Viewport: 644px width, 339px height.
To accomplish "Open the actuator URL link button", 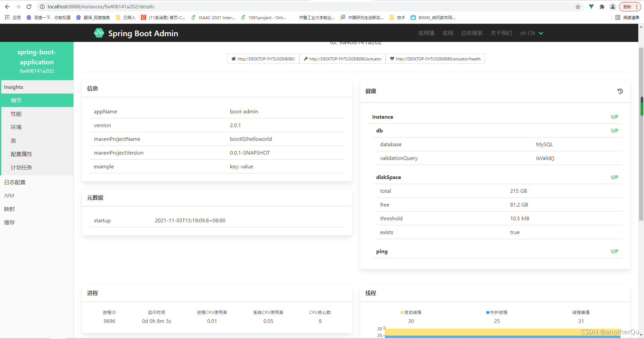I will pos(342,59).
